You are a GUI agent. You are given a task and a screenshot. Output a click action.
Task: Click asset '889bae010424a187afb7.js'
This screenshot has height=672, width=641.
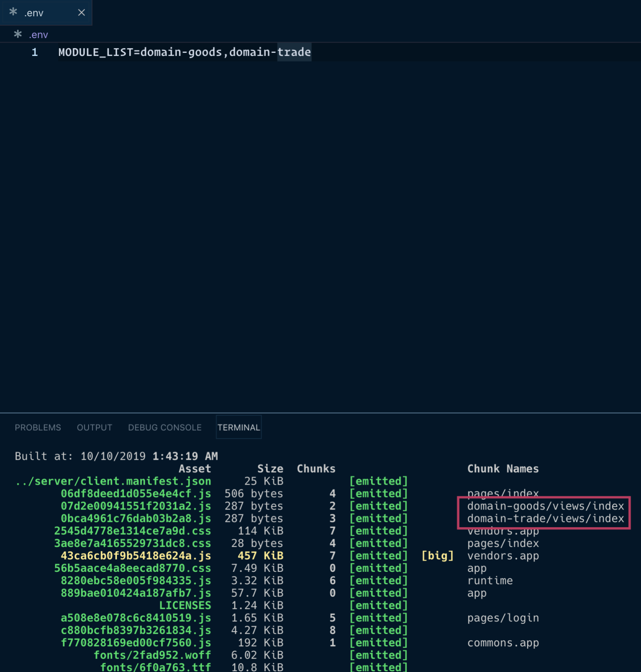click(x=136, y=593)
